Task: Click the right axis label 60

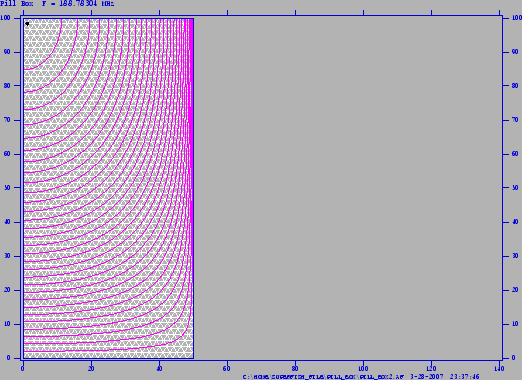Action: (515, 154)
